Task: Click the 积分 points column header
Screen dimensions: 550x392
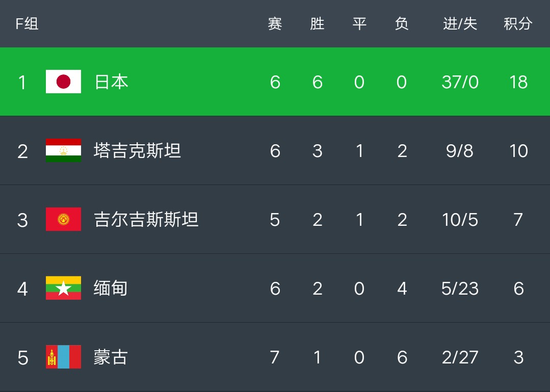Action: [x=518, y=23]
